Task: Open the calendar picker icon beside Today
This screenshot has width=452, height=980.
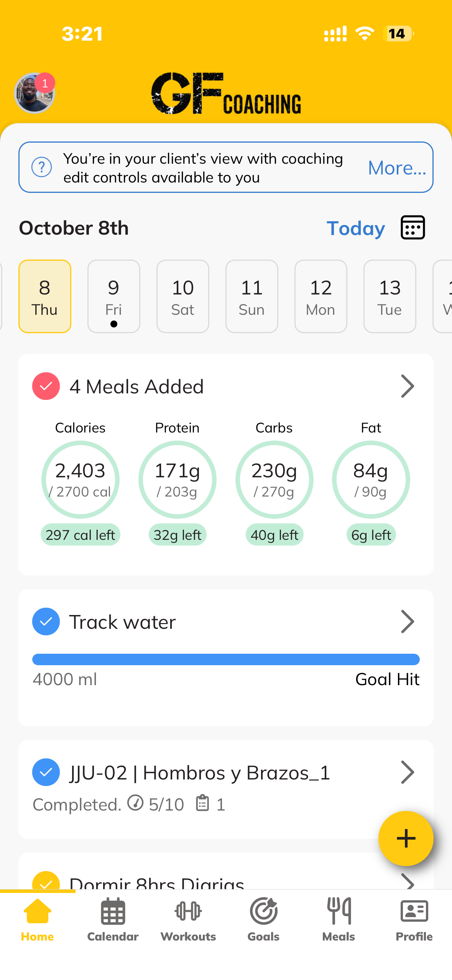Action: (413, 228)
